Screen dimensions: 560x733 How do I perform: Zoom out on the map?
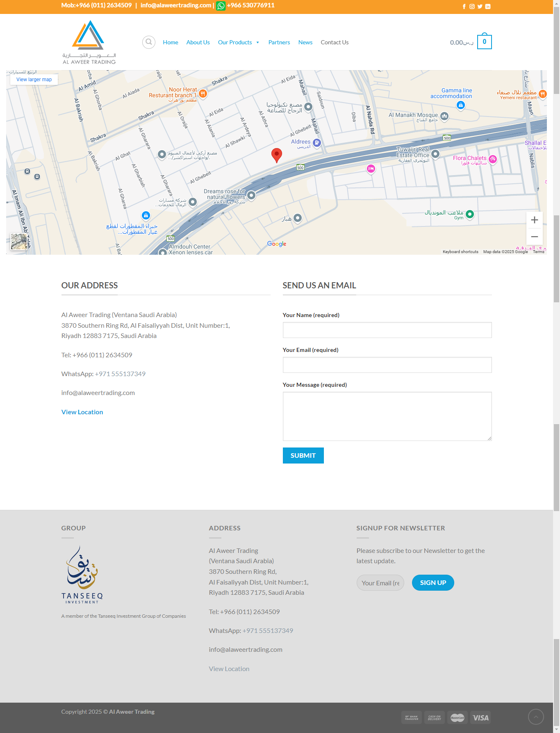tap(534, 237)
